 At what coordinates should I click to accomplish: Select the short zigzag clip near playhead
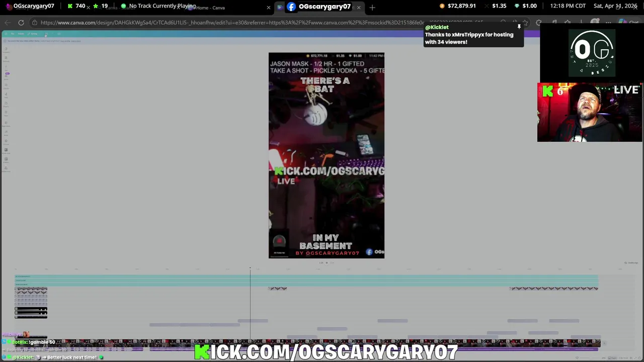click(x=277, y=289)
